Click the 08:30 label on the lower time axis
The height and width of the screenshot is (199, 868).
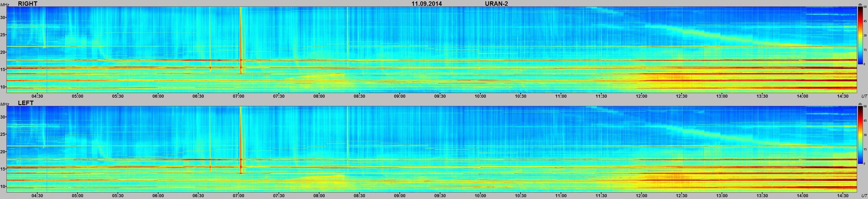(x=359, y=196)
